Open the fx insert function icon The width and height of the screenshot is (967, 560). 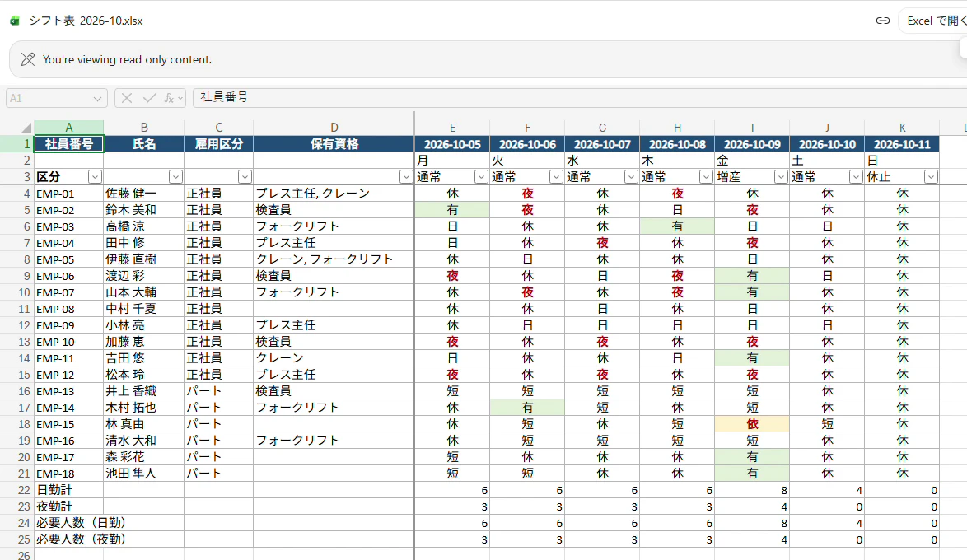pyautogui.click(x=168, y=98)
